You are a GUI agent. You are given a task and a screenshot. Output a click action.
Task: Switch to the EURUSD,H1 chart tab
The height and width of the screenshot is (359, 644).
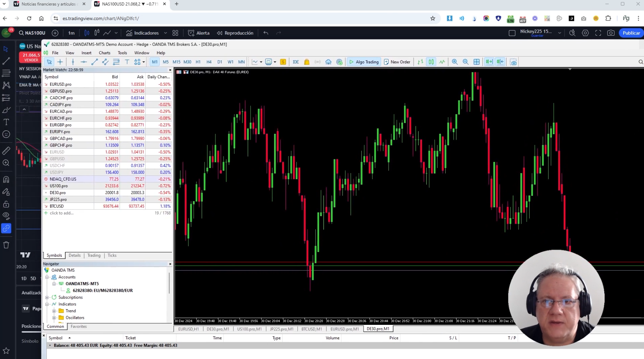coord(188,329)
